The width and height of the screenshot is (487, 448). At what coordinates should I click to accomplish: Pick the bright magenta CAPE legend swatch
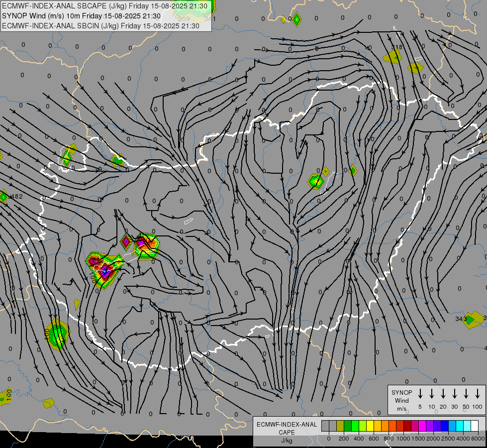tap(423, 426)
